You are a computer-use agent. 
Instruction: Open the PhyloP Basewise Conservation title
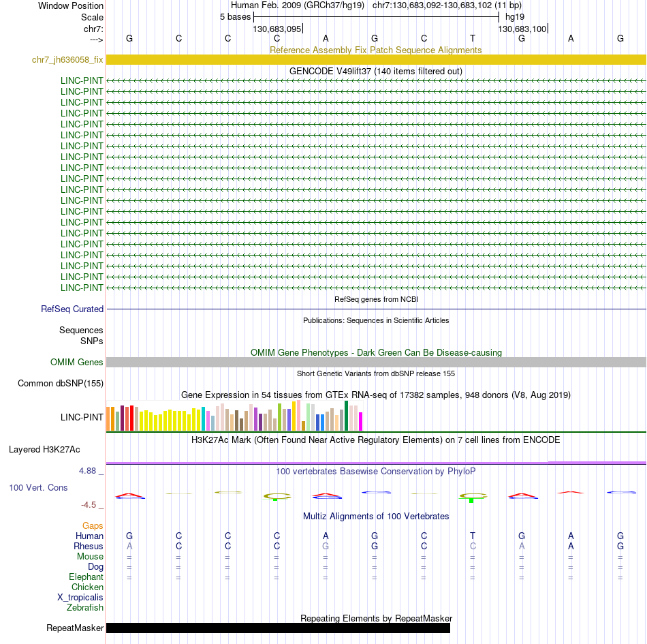tap(375, 471)
